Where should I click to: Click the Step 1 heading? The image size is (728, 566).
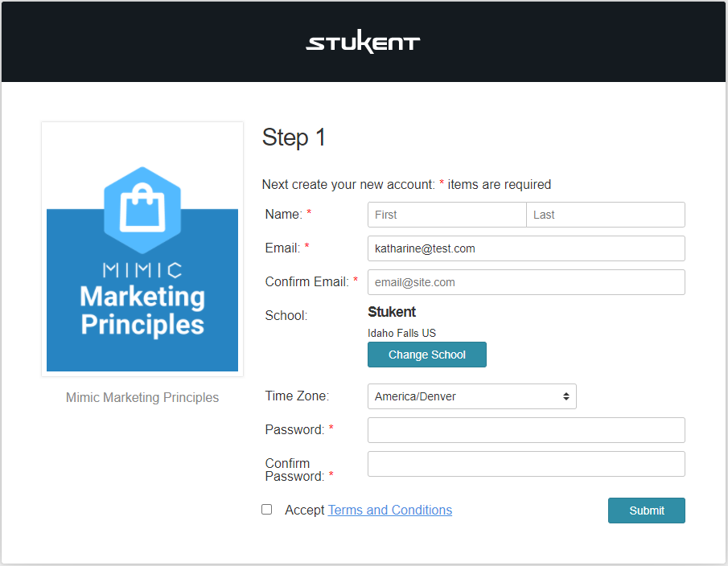point(294,137)
